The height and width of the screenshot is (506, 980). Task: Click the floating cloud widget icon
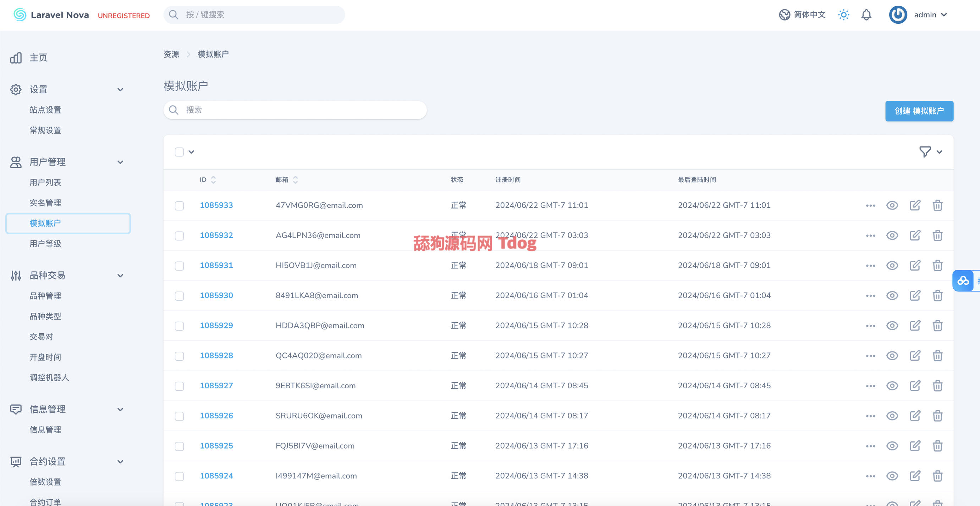(x=963, y=281)
